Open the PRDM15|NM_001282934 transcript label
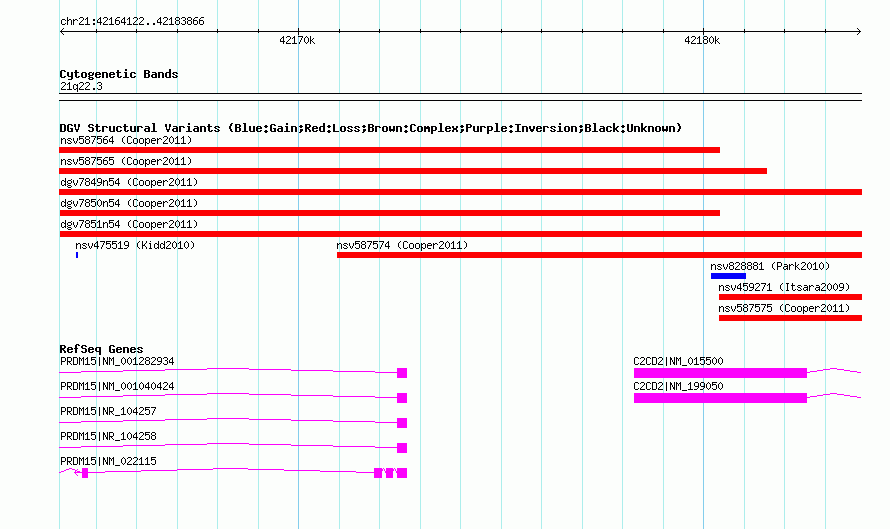The width and height of the screenshot is (890, 529). point(117,361)
